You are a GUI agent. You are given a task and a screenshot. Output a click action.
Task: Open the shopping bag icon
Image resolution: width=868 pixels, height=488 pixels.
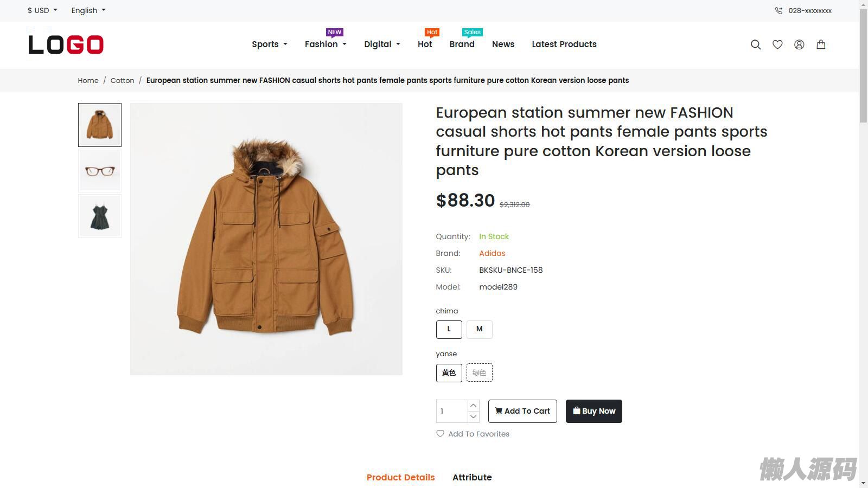click(821, 44)
